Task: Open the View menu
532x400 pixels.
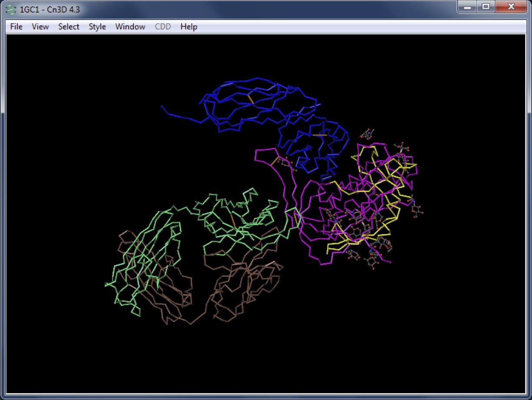Action: [40, 26]
